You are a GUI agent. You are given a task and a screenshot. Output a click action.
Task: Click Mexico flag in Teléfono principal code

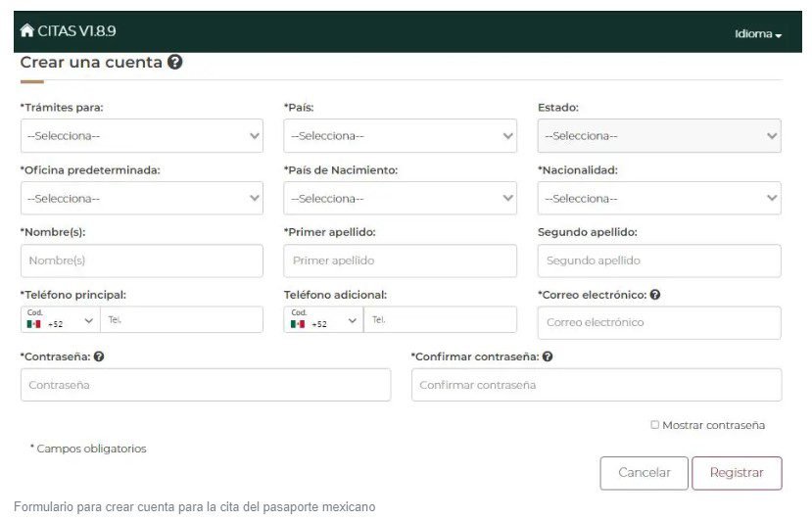(x=33, y=324)
